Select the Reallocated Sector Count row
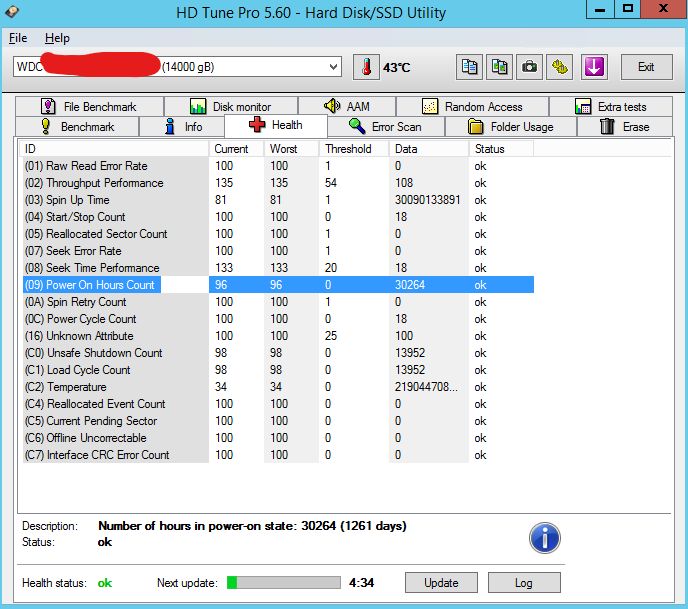This screenshot has height=609, width=688. (x=278, y=234)
